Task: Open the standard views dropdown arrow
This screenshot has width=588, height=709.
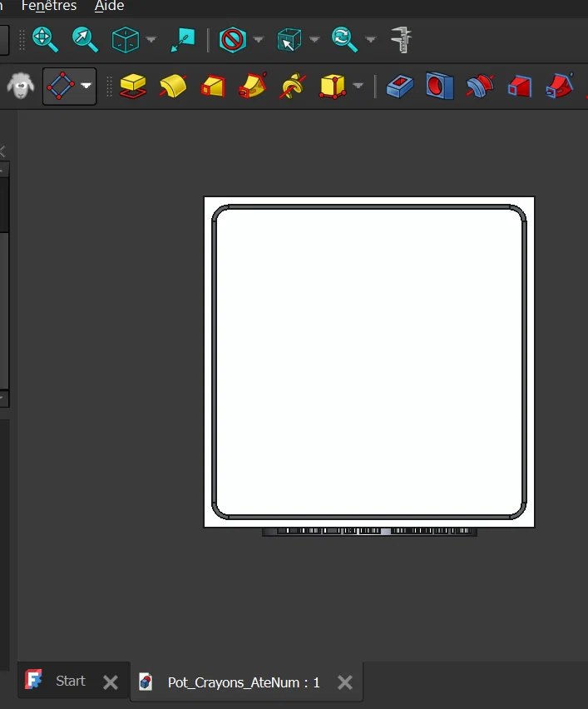Action: click(x=151, y=40)
